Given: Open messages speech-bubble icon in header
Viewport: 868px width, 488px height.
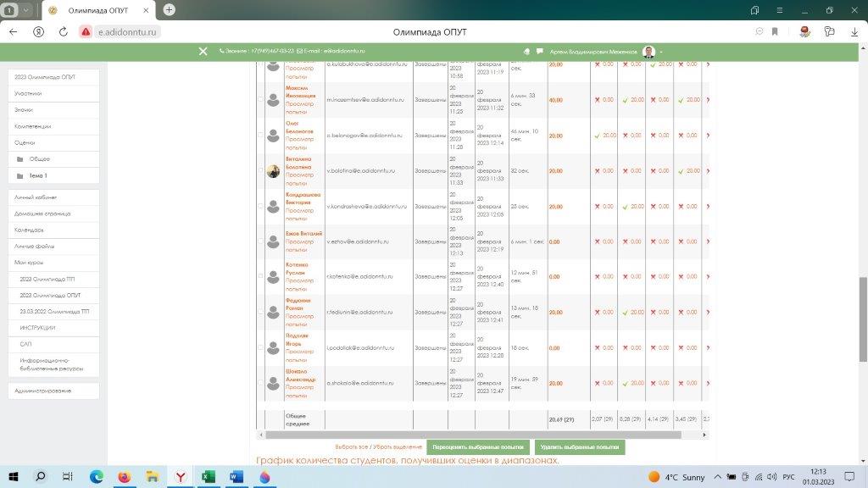Looking at the screenshot, I should tap(537, 51).
